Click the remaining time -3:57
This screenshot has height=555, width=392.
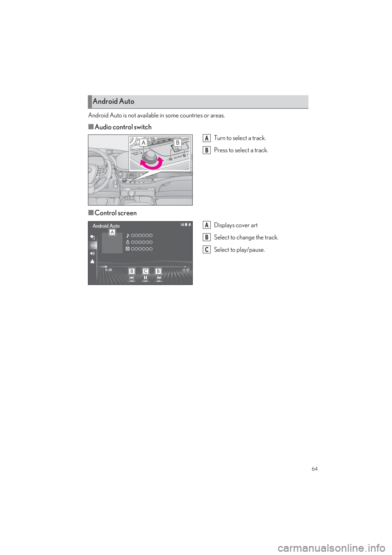pyautogui.click(x=185, y=270)
